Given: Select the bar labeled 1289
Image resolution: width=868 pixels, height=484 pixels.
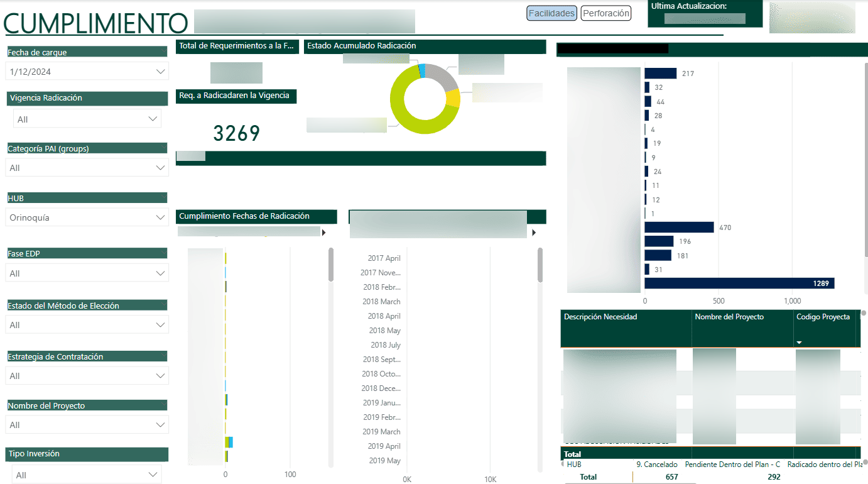Looking at the screenshot, I should (x=739, y=283).
